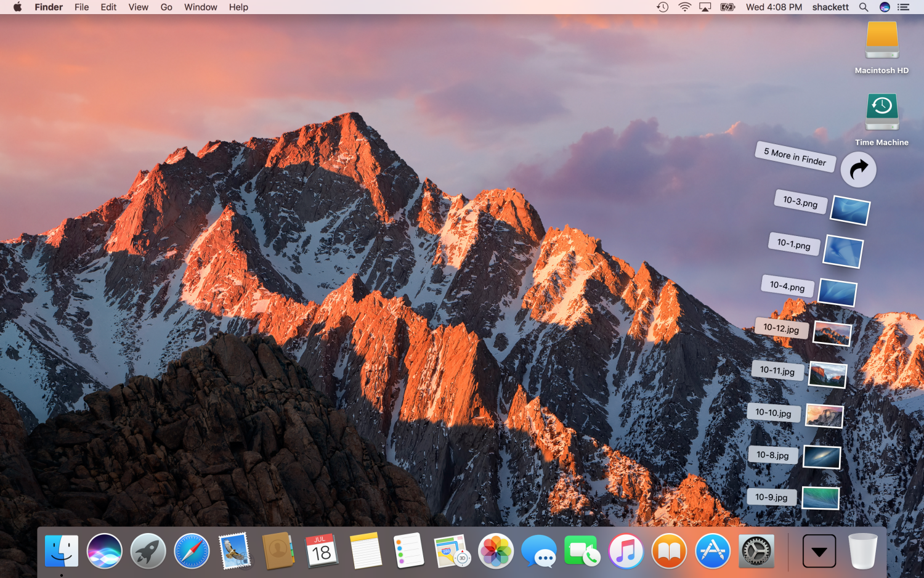Open the Photos app in Dock
This screenshot has width=924, height=578.
coord(496,550)
